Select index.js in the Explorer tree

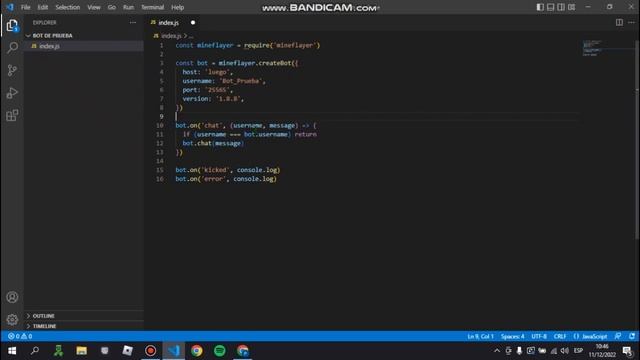49,46
